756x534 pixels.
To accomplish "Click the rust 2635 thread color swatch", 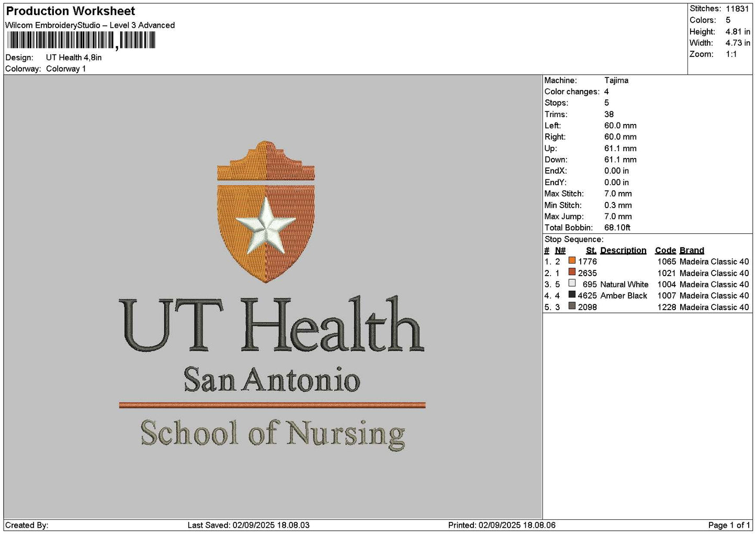I will (572, 272).
